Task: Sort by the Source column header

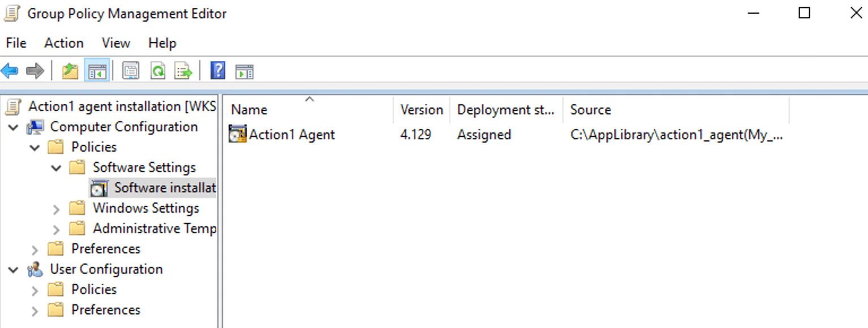Action: tap(676, 110)
